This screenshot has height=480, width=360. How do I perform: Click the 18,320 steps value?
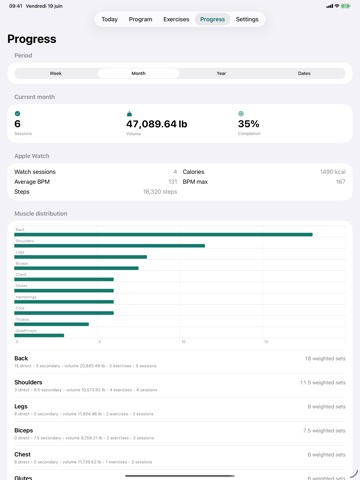(x=160, y=192)
